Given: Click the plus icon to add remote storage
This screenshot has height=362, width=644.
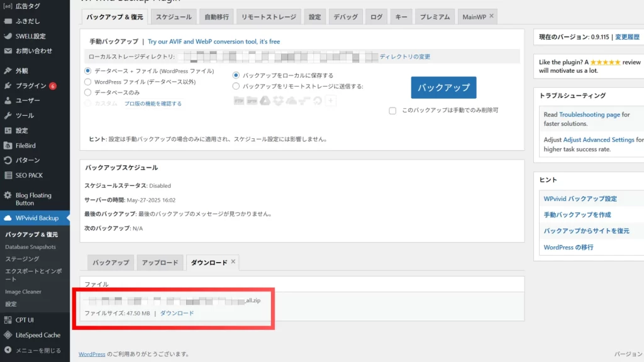Looking at the screenshot, I should coord(331,101).
